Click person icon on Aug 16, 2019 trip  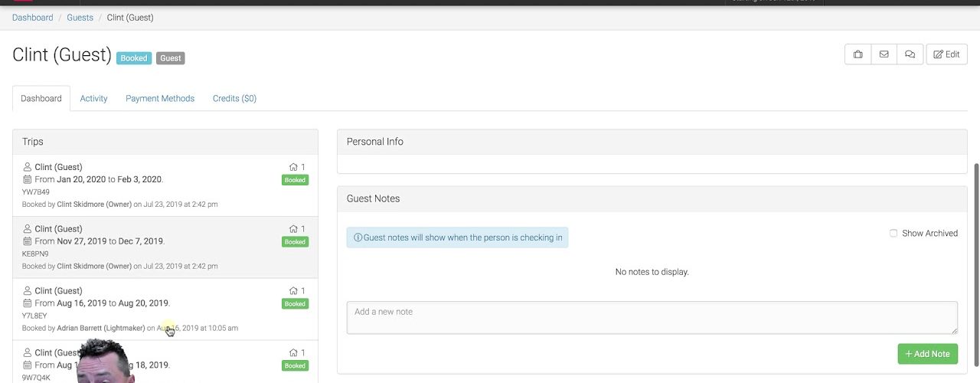(x=28, y=291)
